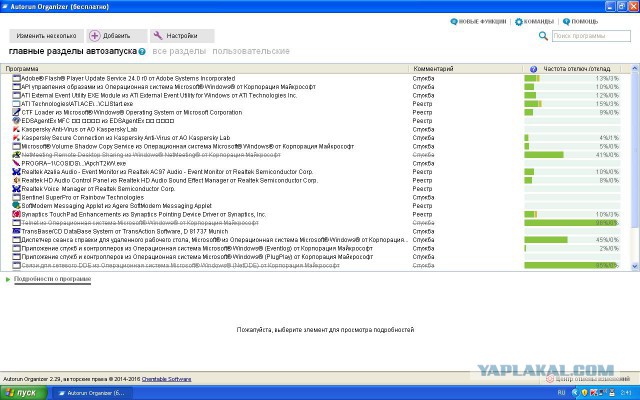Sort by Частота отключ./отклад. column header
640x400 pixels.
[577, 69]
